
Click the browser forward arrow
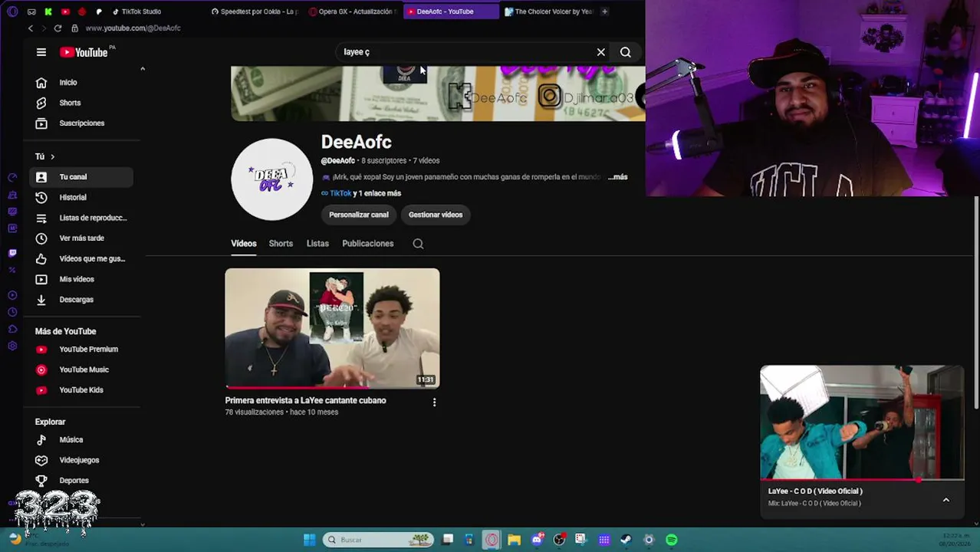point(44,28)
